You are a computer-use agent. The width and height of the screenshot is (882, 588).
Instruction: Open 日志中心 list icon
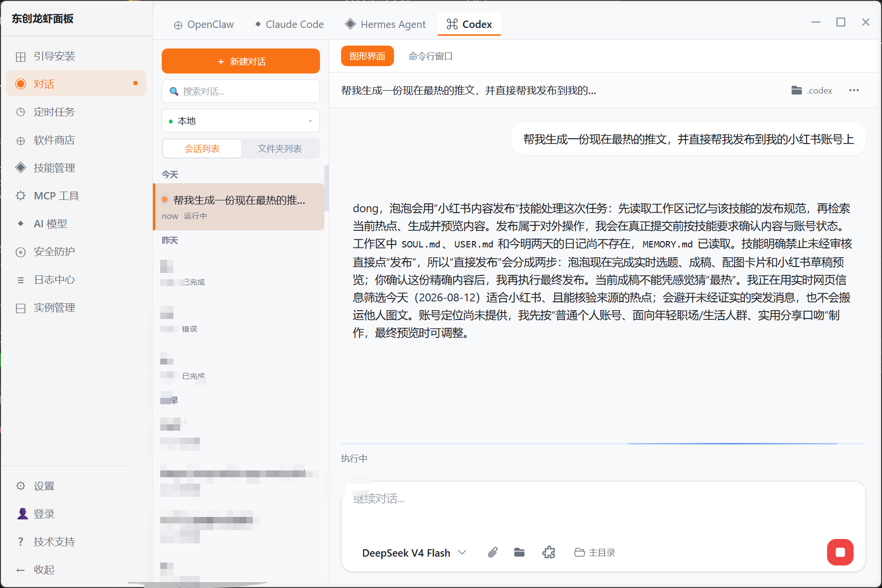point(21,280)
